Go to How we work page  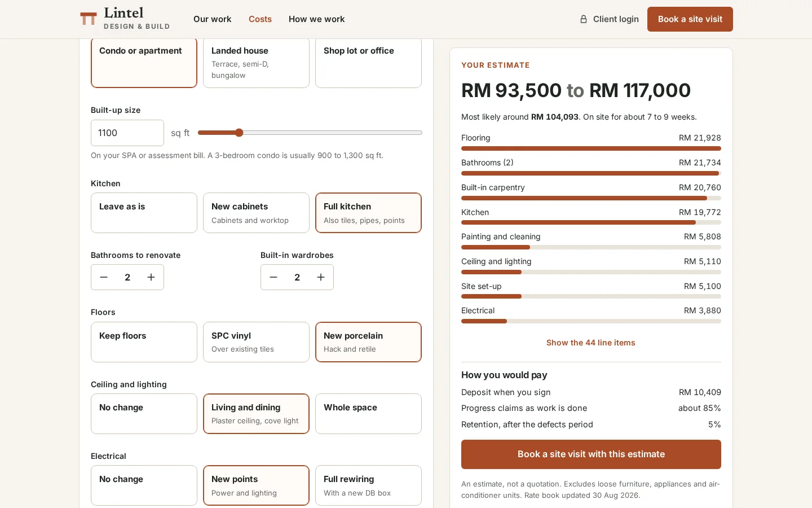click(x=316, y=19)
